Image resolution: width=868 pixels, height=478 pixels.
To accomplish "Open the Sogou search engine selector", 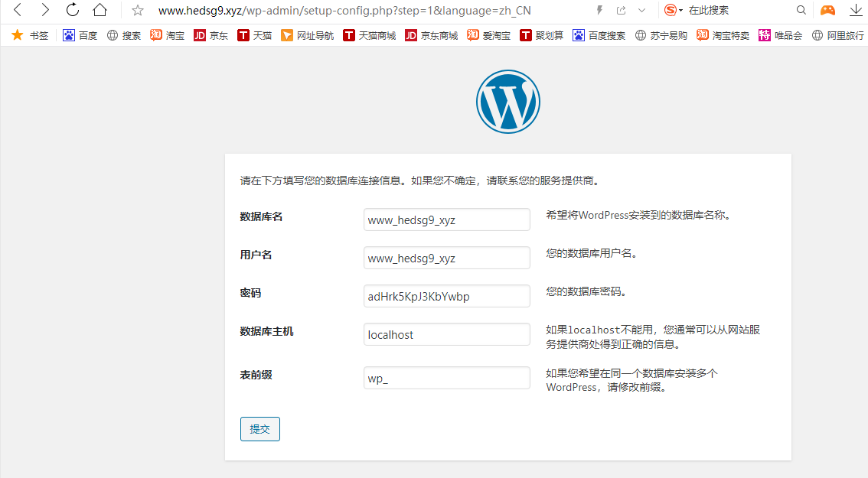I will 673,10.
